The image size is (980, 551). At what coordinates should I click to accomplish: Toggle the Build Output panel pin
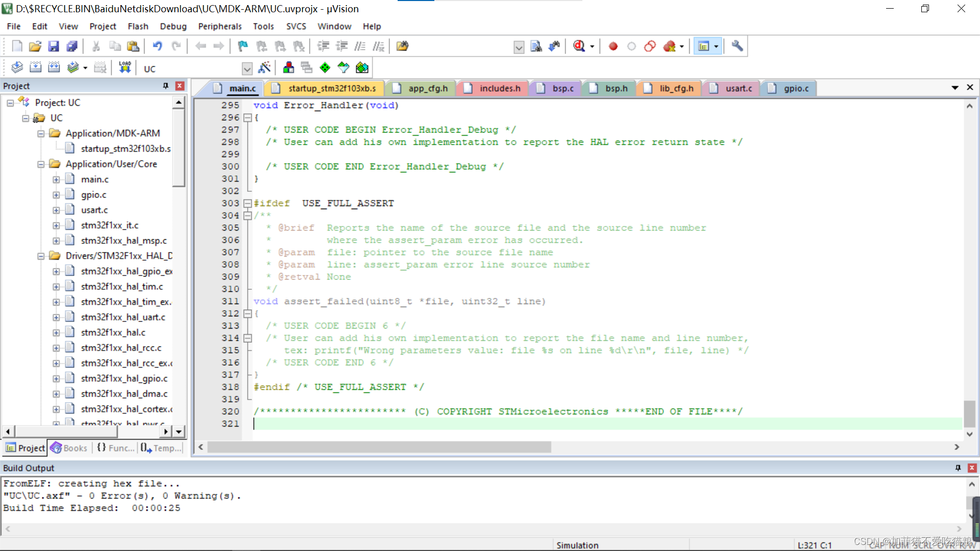coord(958,468)
